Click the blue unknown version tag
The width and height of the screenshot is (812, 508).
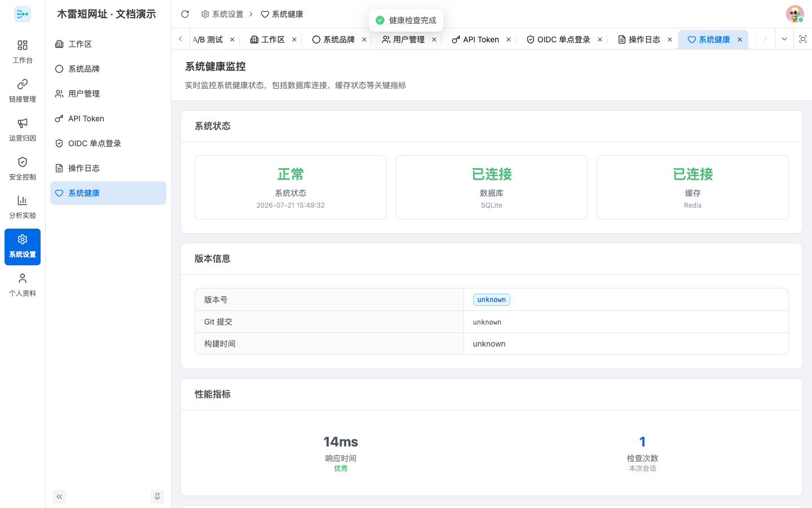(x=492, y=300)
